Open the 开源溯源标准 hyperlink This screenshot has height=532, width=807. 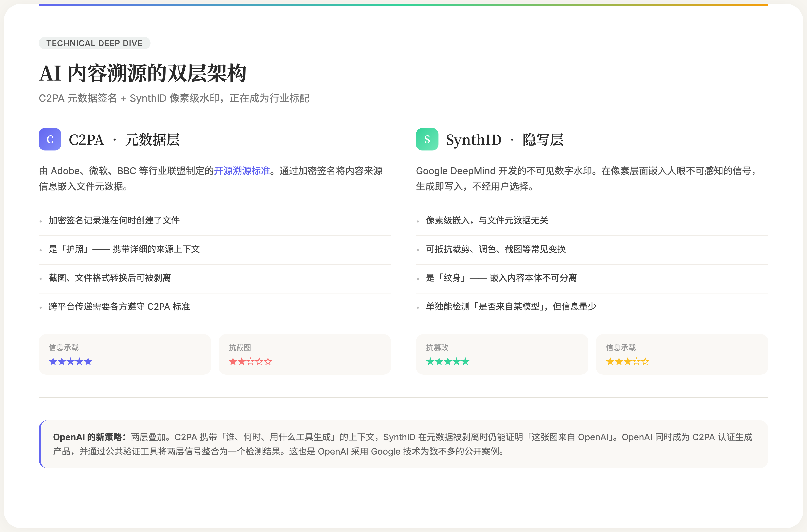point(242,171)
